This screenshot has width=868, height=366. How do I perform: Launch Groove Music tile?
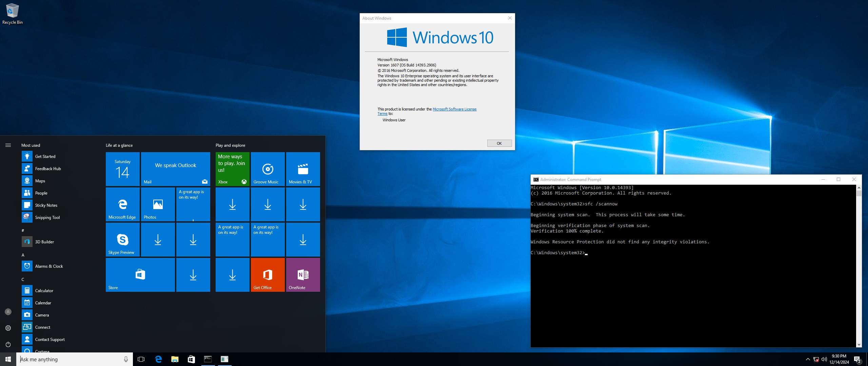pos(268,169)
